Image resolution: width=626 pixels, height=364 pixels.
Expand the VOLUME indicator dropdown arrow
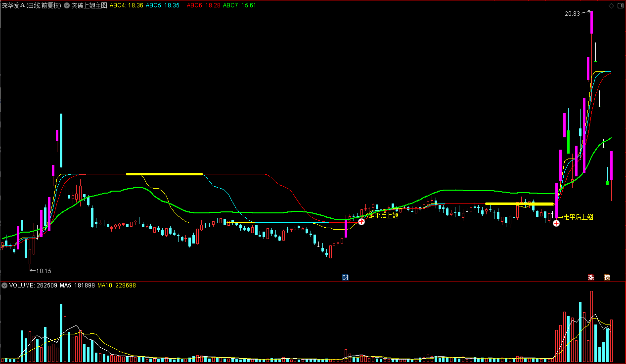(x=4, y=285)
